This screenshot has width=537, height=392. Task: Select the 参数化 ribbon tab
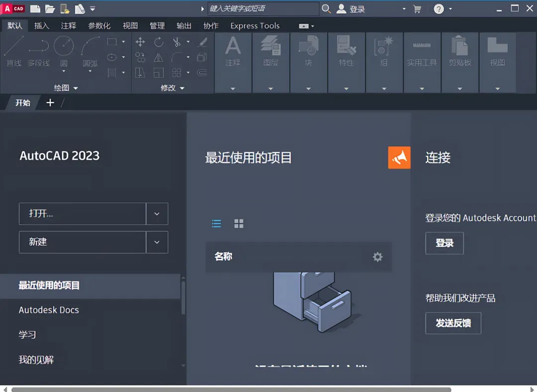coord(99,26)
